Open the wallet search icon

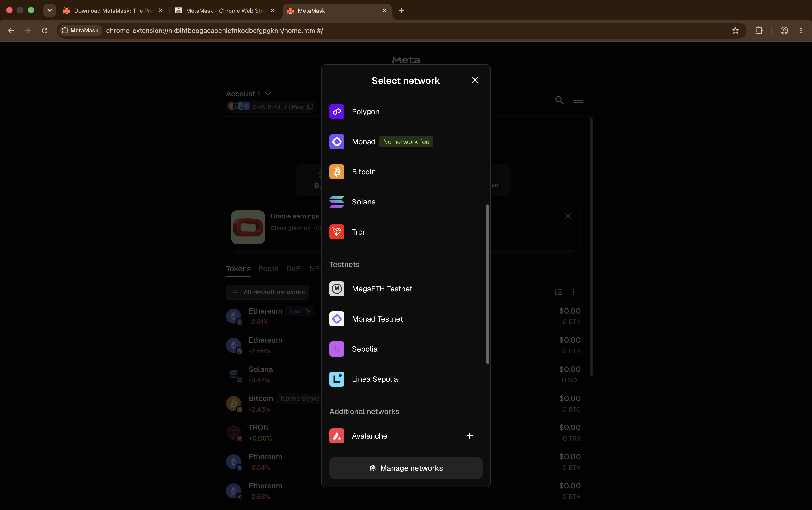[x=559, y=100]
